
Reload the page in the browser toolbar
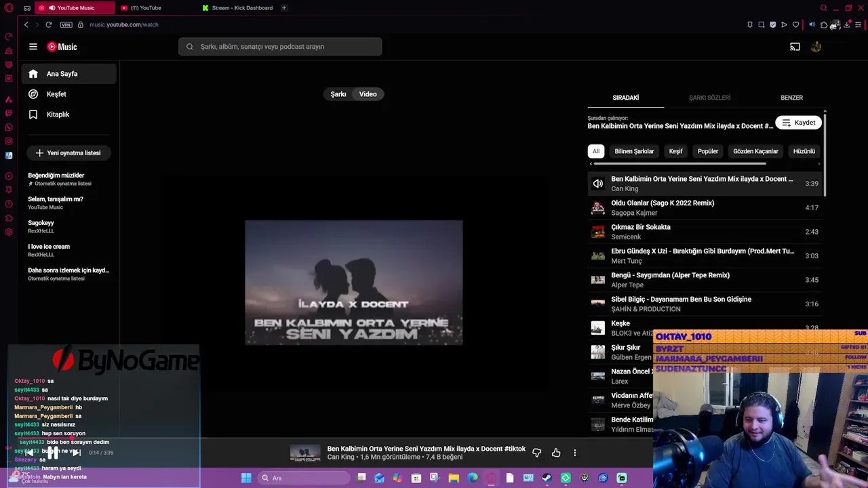49,24
